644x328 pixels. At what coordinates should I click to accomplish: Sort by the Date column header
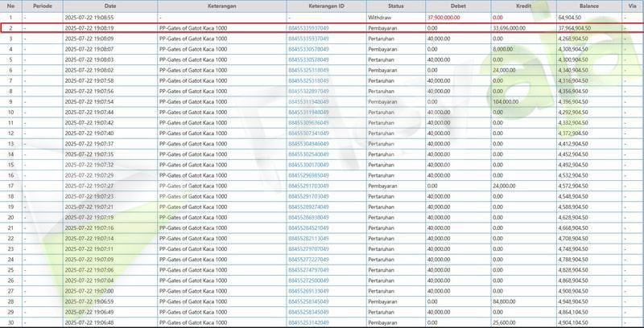(x=111, y=6)
